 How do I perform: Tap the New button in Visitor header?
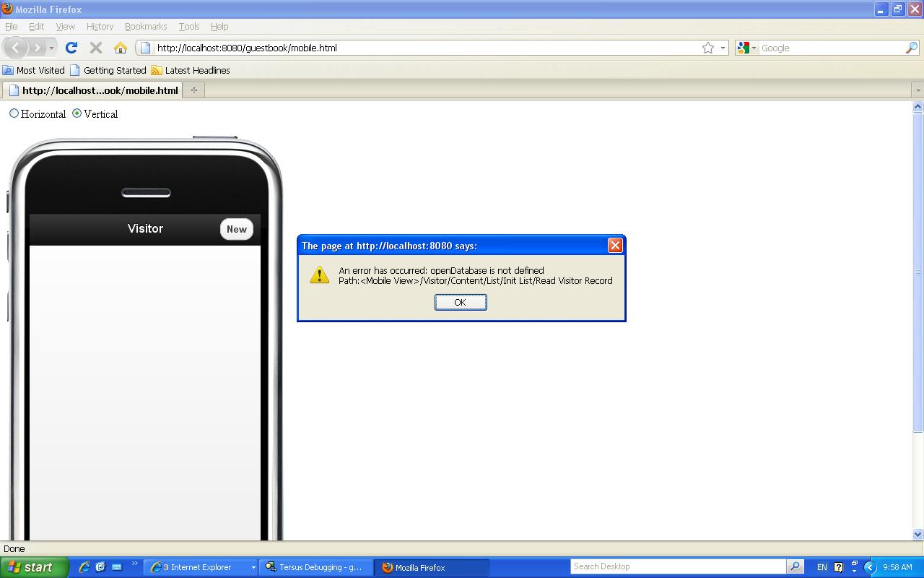[x=236, y=229]
